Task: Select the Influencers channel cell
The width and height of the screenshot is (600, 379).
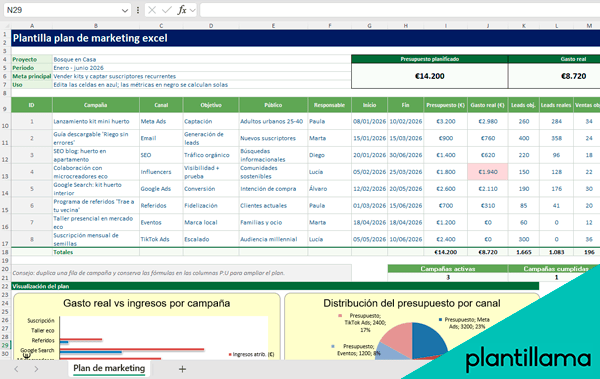Action: tap(161, 172)
